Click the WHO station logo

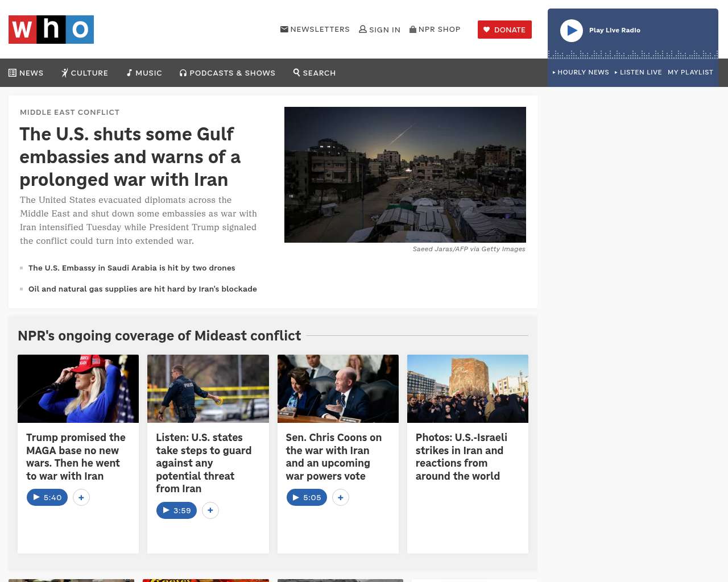[51, 30]
